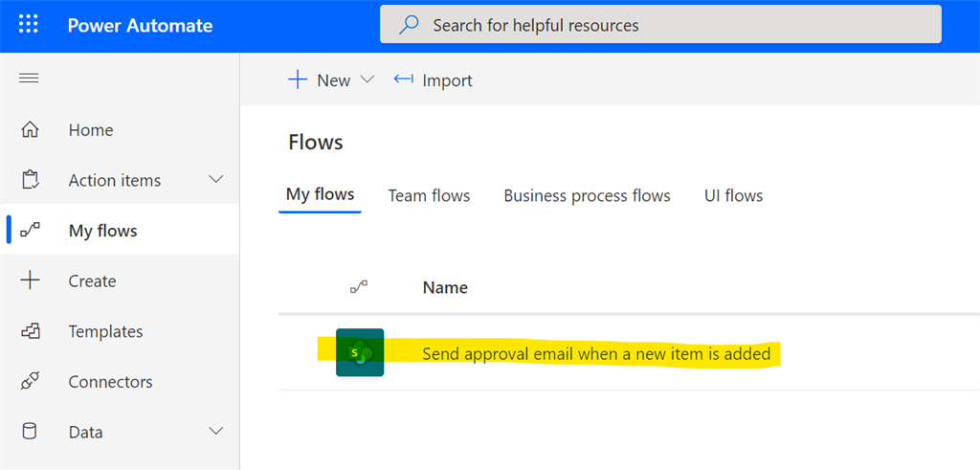This screenshot has width=980, height=470.
Task: Click the search magnifier icon
Action: click(409, 25)
